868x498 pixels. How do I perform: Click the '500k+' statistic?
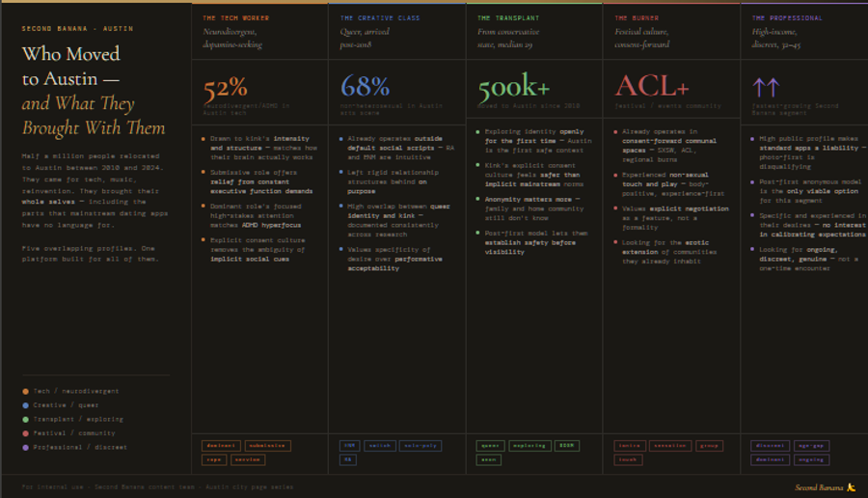pos(514,87)
